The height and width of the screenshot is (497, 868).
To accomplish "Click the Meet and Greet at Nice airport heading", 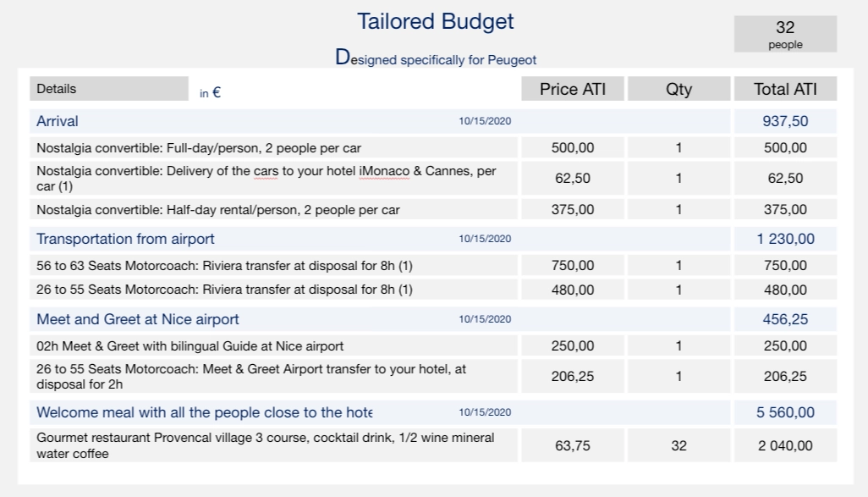I will (138, 319).
